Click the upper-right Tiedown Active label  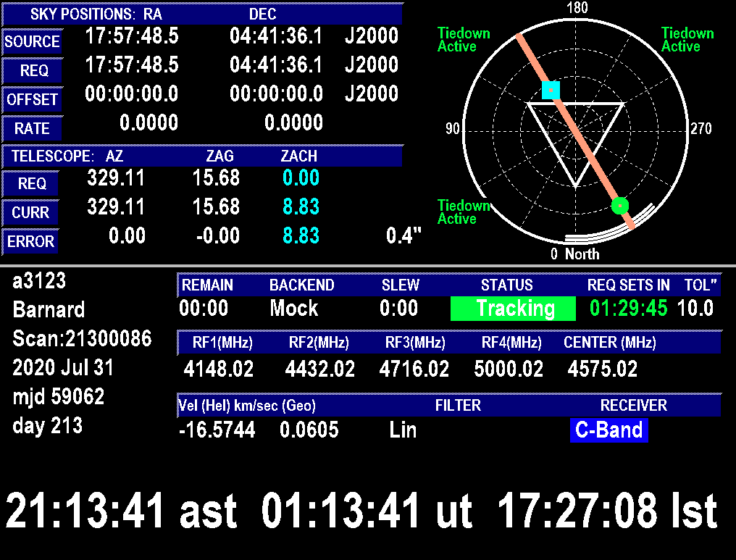[x=687, y=39]
